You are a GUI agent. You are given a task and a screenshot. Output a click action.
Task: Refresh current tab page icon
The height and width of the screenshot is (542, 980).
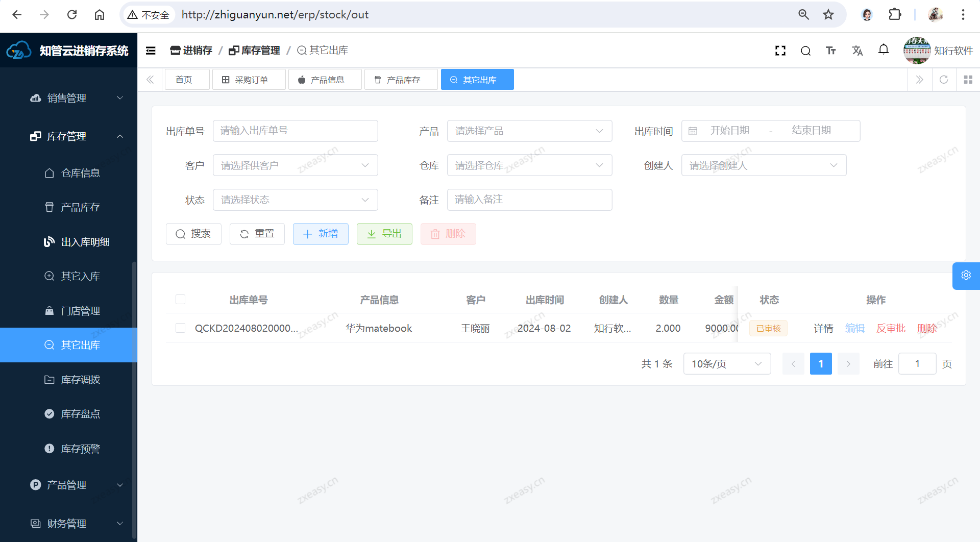pos(944,80)
